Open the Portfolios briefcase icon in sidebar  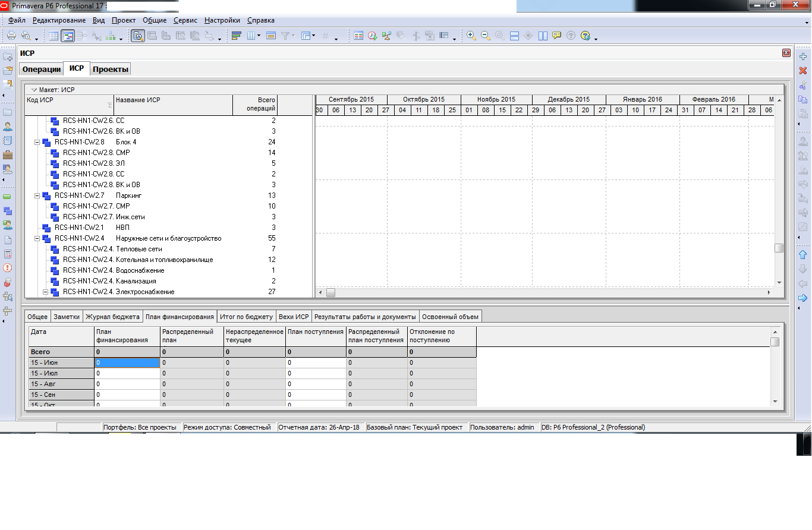coord(8,154)
